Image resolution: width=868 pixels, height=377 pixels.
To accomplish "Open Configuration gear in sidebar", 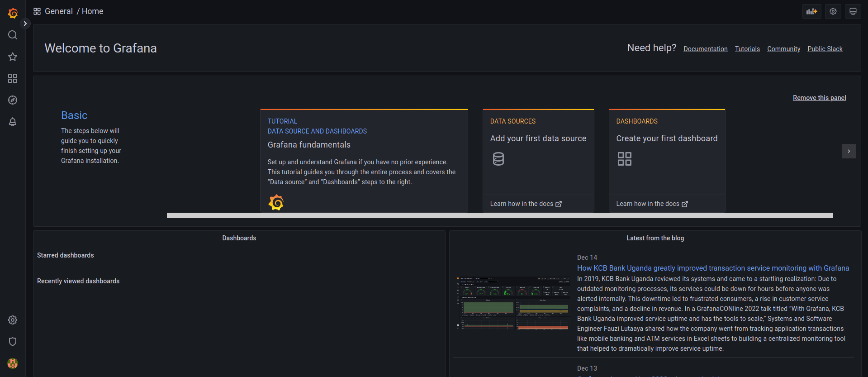I will coord(13,320).
